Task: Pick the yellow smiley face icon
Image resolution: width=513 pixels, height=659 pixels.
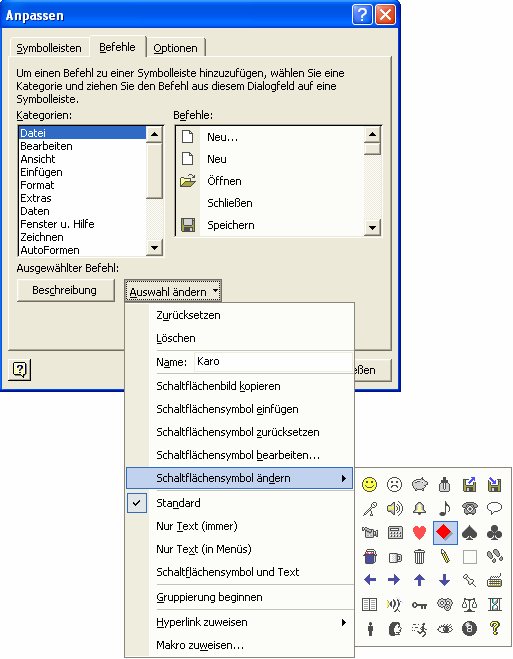Action: tap(369, 485)
